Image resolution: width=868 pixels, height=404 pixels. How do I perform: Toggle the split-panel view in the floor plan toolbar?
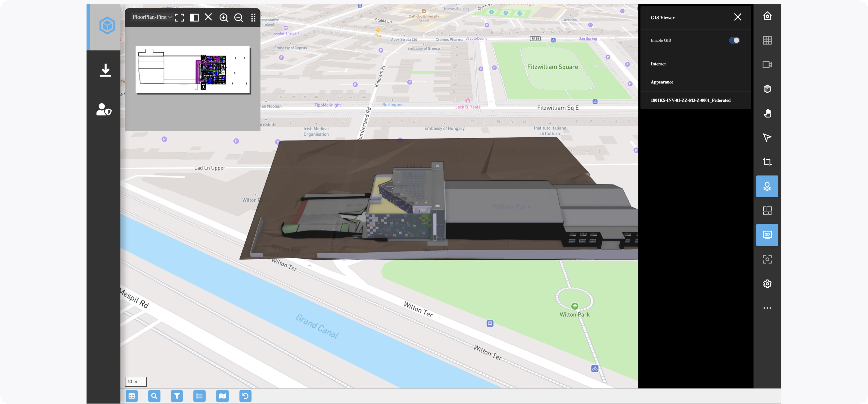194,18
